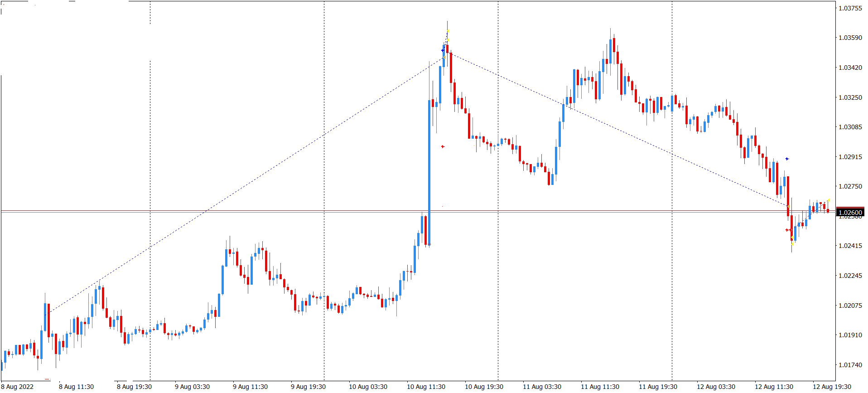The image size is (868, 393).
Task: Click the 1.02075 price axis label
Action: click(x=850, y=306)
